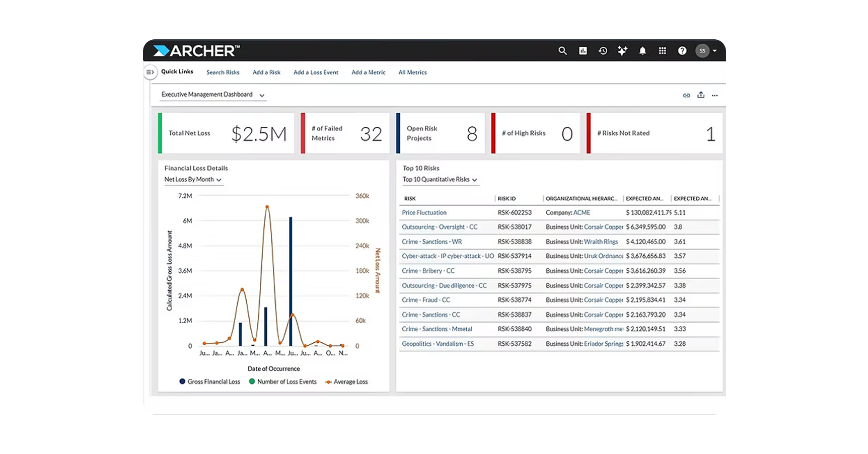Open the notifications bell
The height and width of the screenshot is (454, 868).
(x=642, y=51)
